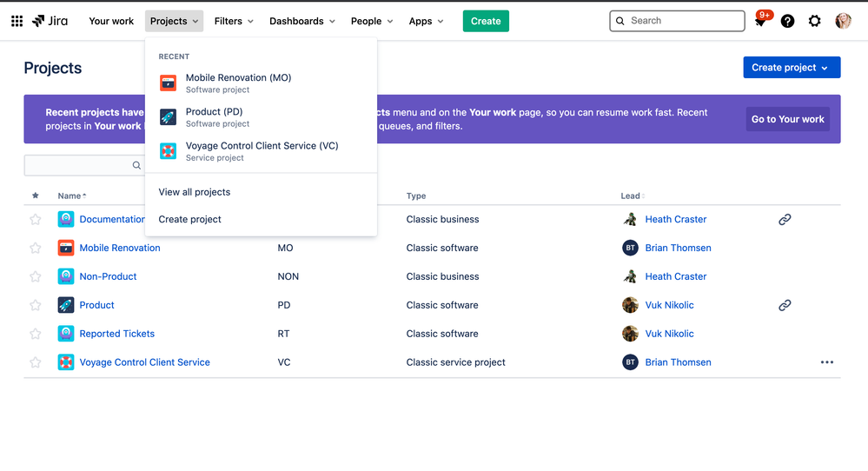Open Brian Thomsen lead link for Mobile Renovation
Image resolution: width=868 pixels, height=471 pixels.
coord(678,249)
